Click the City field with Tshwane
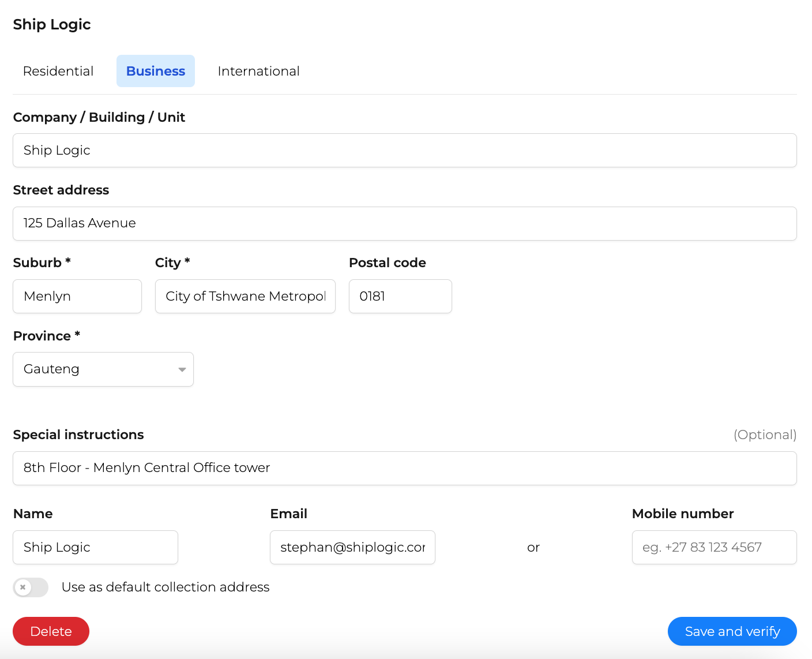812x659 pixels. pyautogui.click(x=245, y=297)
